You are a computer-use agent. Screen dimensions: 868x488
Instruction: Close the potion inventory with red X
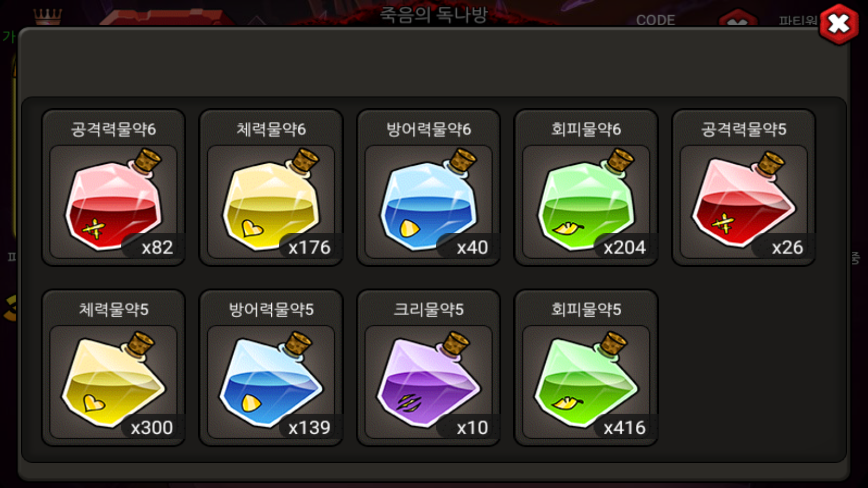(839, 24)
